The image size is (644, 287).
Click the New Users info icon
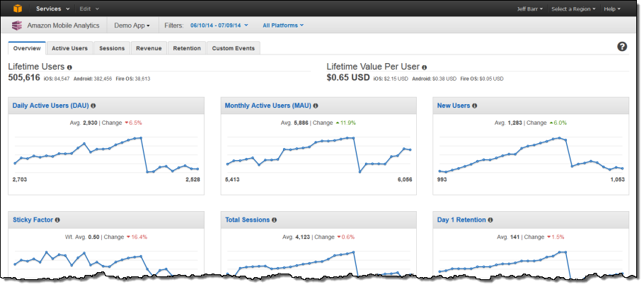474,106
